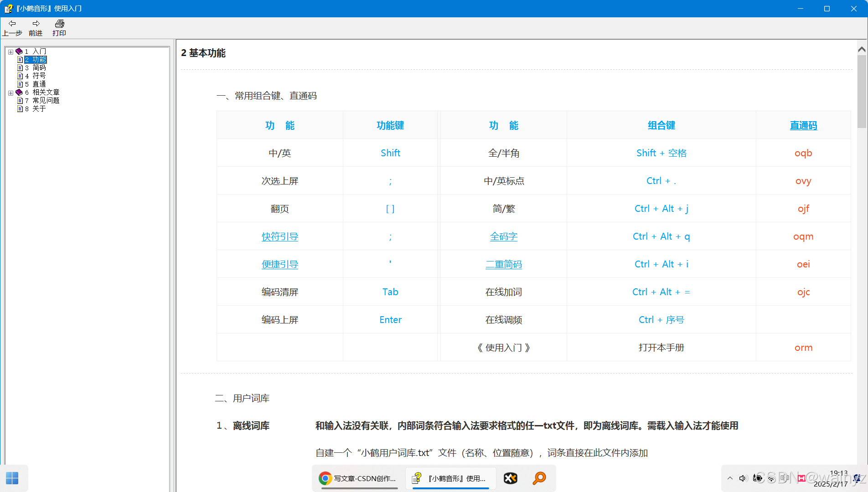Click the '编码清屏' function cell
Viewport: 868px width, 492px height.
click(280, 292)
